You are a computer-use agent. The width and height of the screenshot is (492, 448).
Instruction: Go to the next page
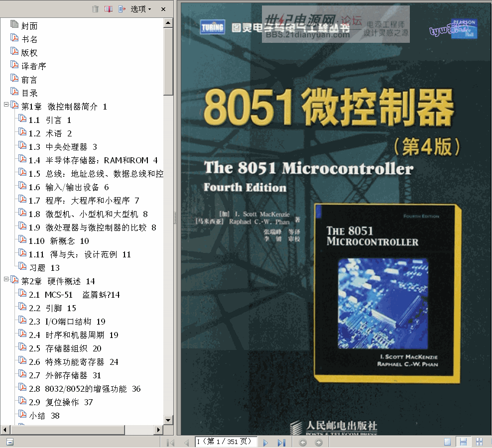[265, 443]
